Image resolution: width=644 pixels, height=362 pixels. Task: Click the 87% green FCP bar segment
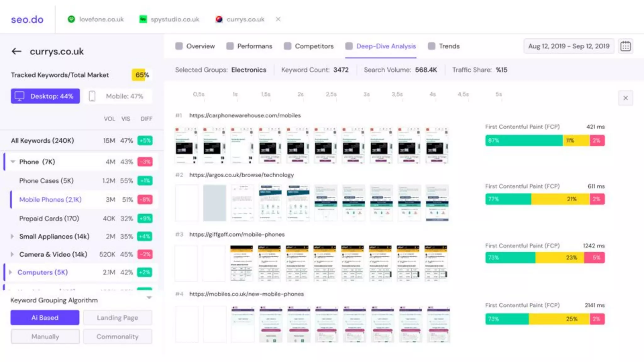(524, 140)
